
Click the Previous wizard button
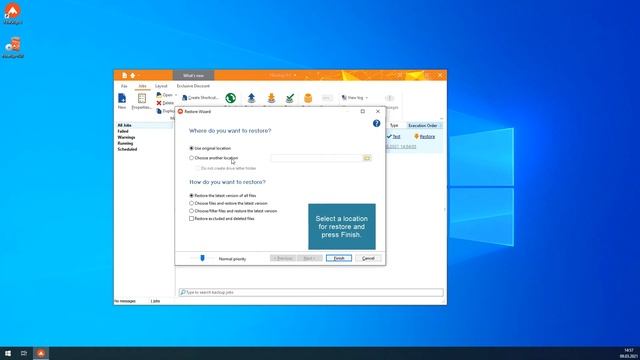click(283, 258)
